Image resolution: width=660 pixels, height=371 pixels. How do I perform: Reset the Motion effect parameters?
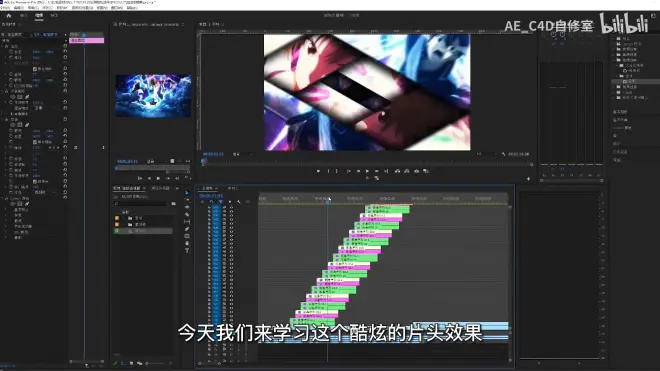coord(65,46)
